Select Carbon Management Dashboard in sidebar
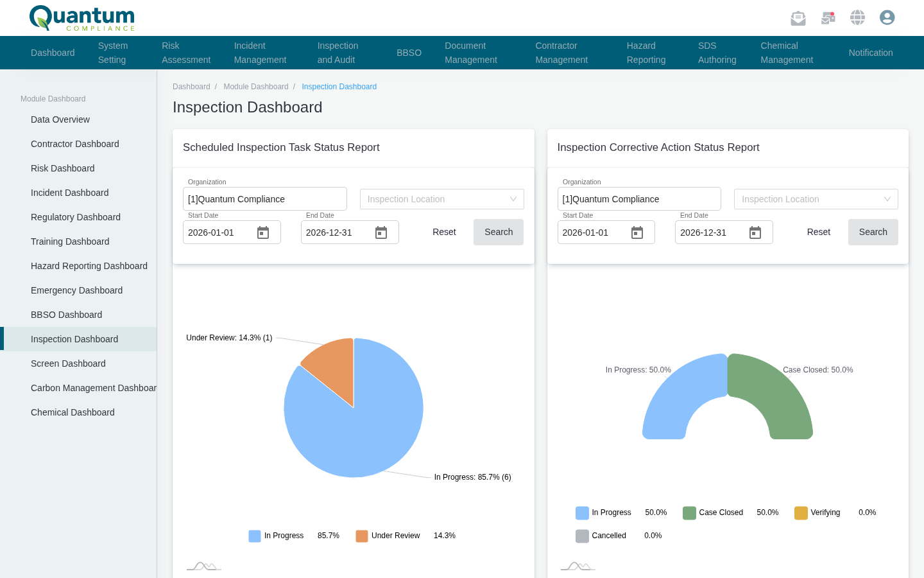The height and width of the screenshot is (578, 924). click(78, 388)
